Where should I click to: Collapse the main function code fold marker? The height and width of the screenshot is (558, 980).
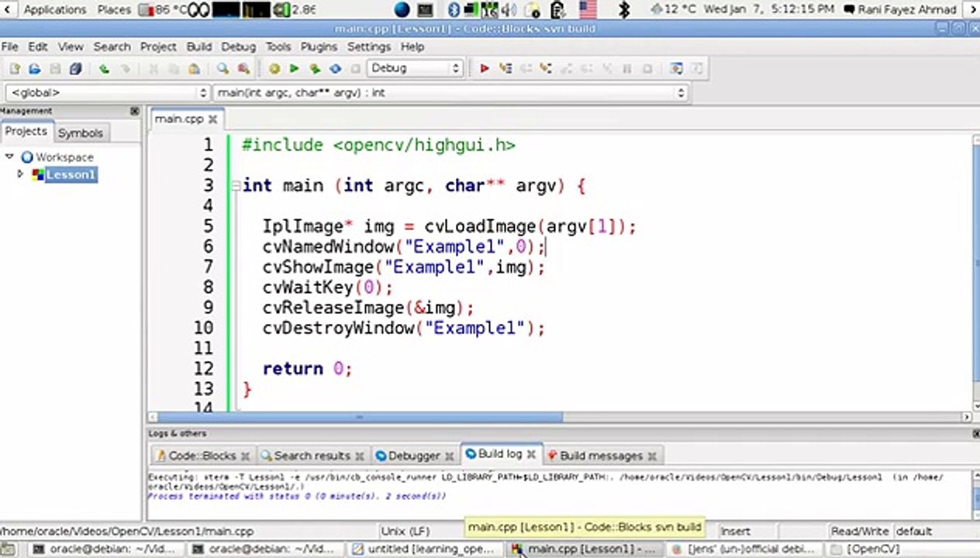pos(236,186)
